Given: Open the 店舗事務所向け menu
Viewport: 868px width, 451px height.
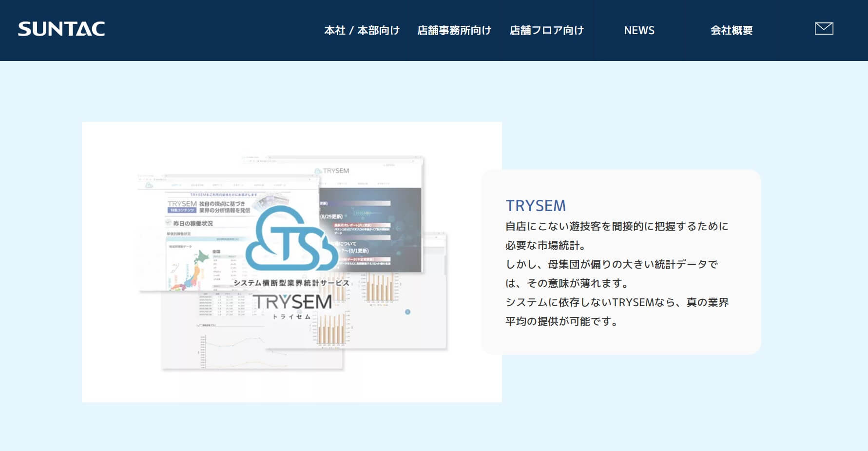Looking at the screenshot, I should tap(454, 30).
